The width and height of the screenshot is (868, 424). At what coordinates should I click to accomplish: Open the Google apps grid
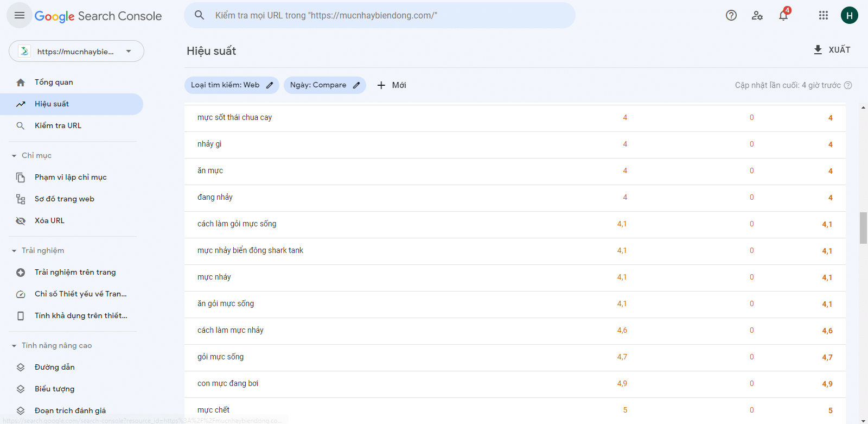[x=824, y=15]
